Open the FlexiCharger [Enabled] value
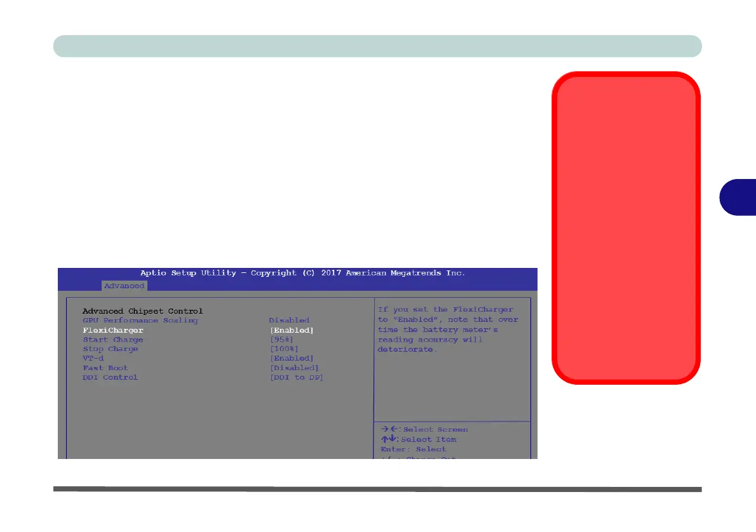 click(292, 330)
